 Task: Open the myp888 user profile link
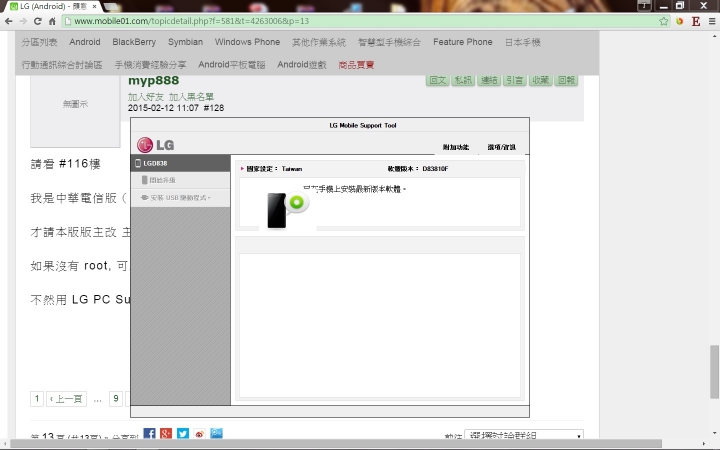click(153, 80)
